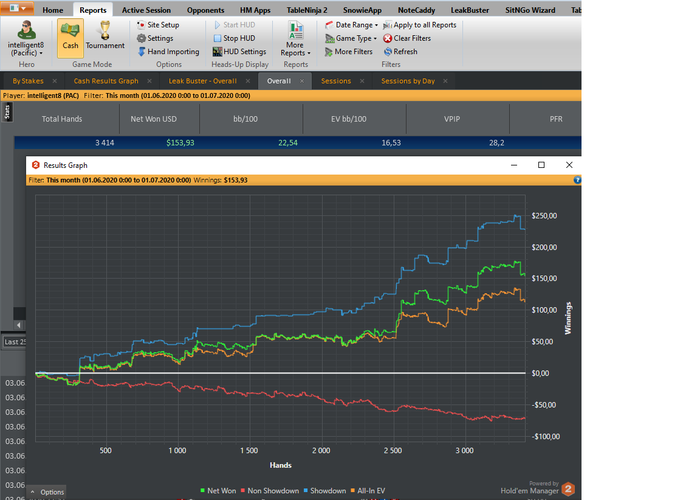
Task: Open the NoteCaddy ribbon tab
Action: pos(416,10)
